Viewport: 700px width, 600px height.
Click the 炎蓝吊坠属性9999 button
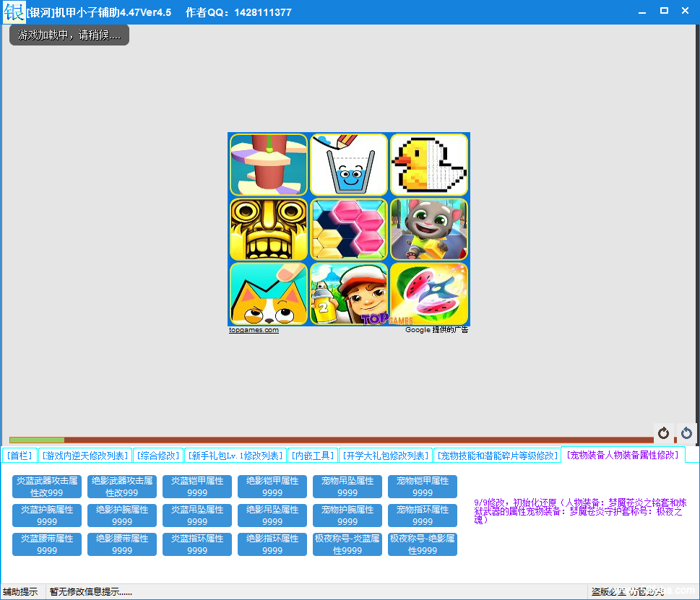pos(197,516)
